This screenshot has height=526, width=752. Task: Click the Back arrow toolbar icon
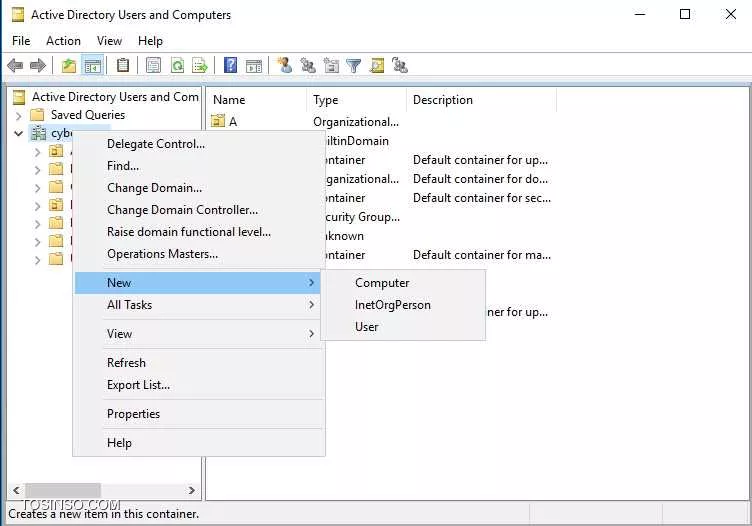coord(15,65)
